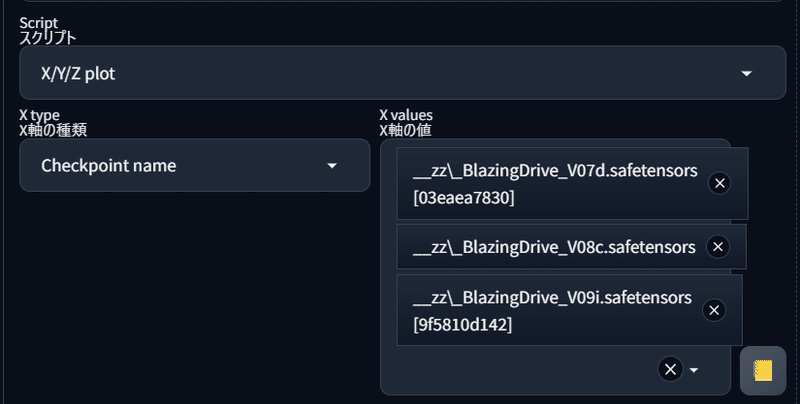Screen dimensions: 800x404
Task: Click the スクリプト Japanese label
Action: tap(48, 37)
